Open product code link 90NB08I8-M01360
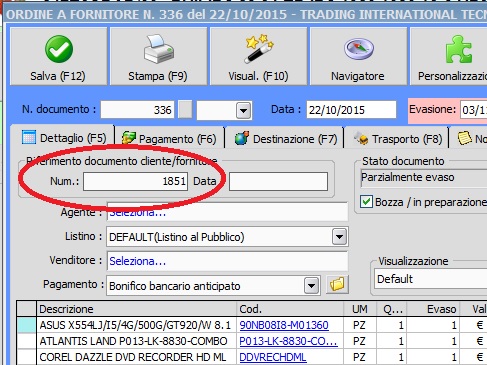 coord(284,325)
